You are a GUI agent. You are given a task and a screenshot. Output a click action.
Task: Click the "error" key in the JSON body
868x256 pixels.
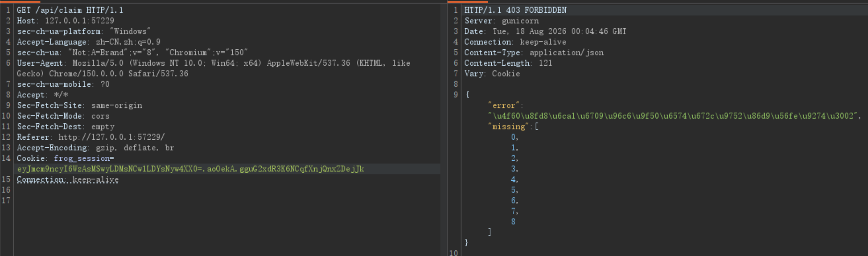[x=504, y=105]
